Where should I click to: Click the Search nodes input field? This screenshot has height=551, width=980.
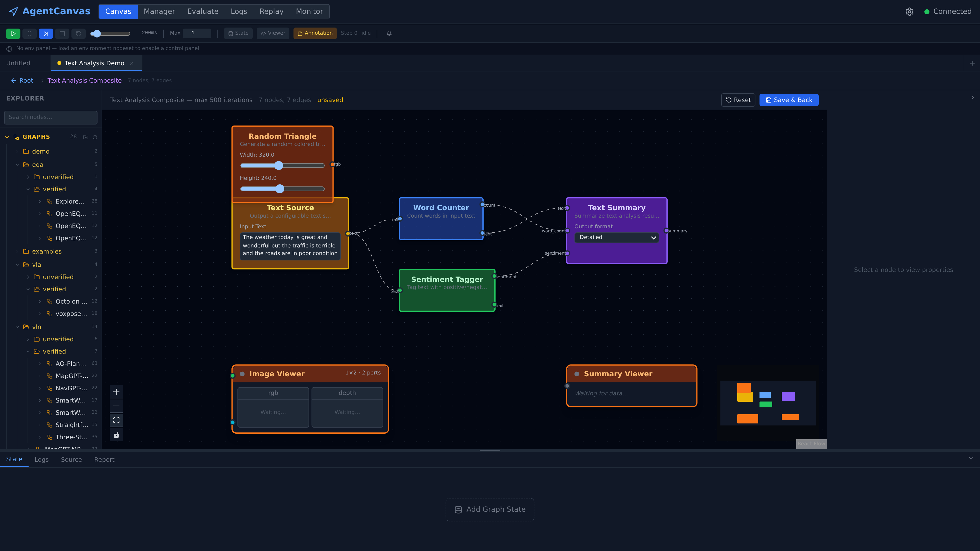pos(51,117)
